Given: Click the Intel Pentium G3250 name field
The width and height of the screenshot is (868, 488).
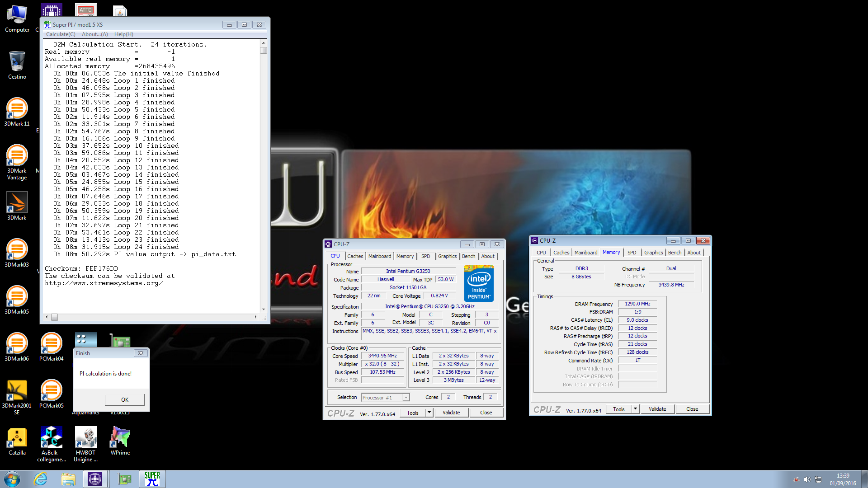Looking at the screenshot, I should [x=408, y=271].
